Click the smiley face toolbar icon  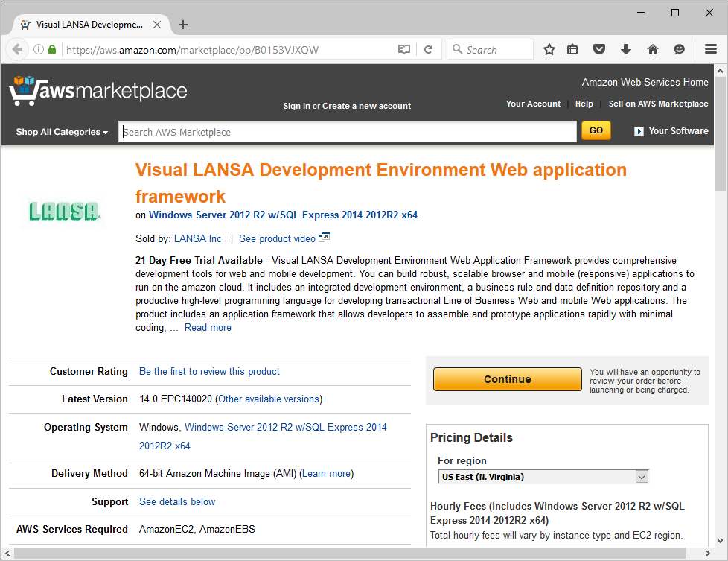tap(680, 49)
